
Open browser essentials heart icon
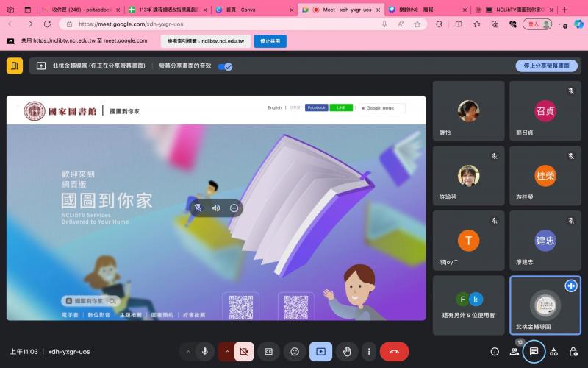pos(513,24)
